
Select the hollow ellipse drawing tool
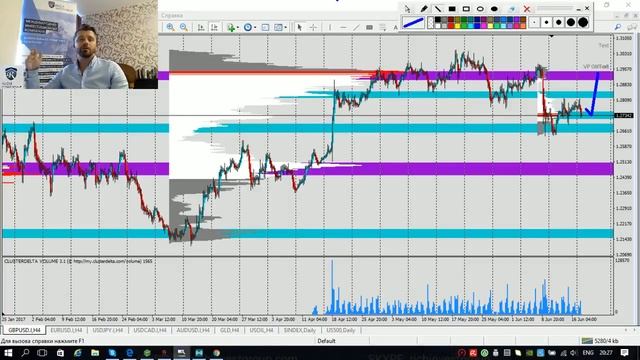click(480, 9)
